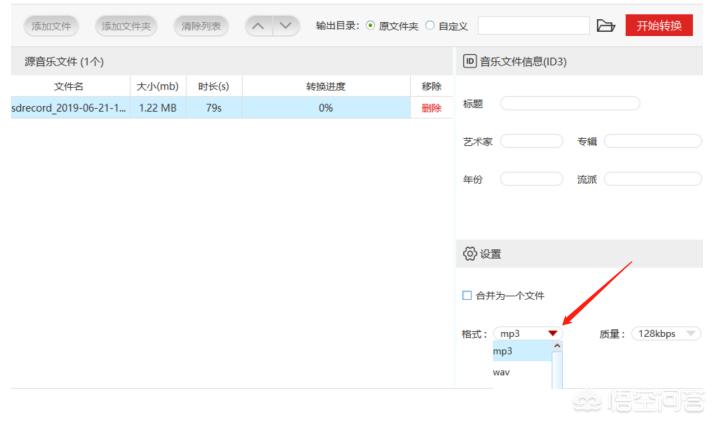Select the 自定义 output radio option
Image resolution: width=718 pixels, height=425 pixels.
tap(430, 26)
